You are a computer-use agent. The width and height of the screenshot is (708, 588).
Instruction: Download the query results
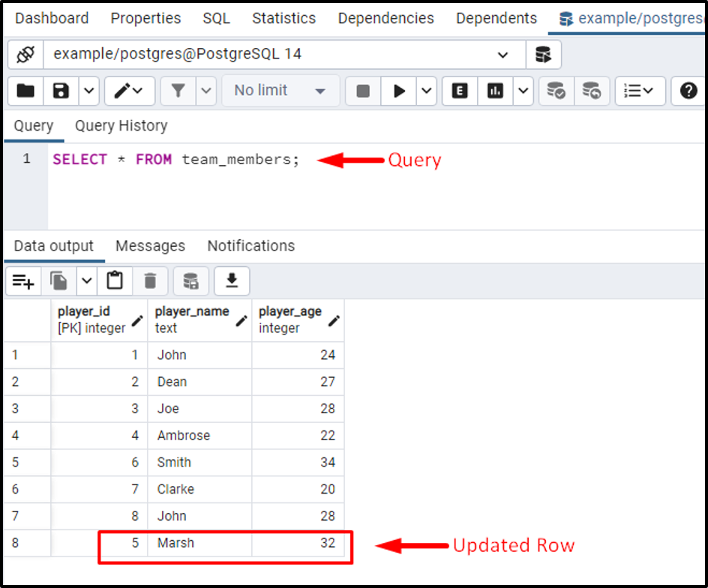[x=232, y=280]
